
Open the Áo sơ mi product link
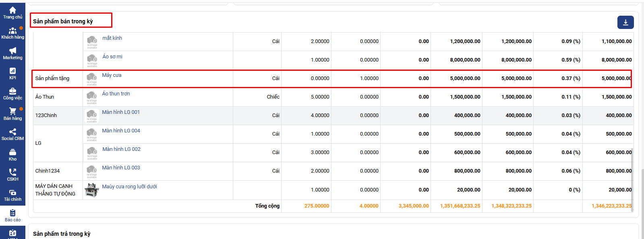pyautogui.click(x=112, y=57)
